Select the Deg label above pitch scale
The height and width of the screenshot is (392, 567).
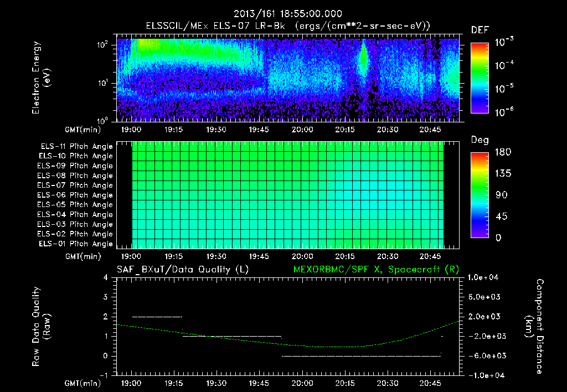click(x=480, y=140)
